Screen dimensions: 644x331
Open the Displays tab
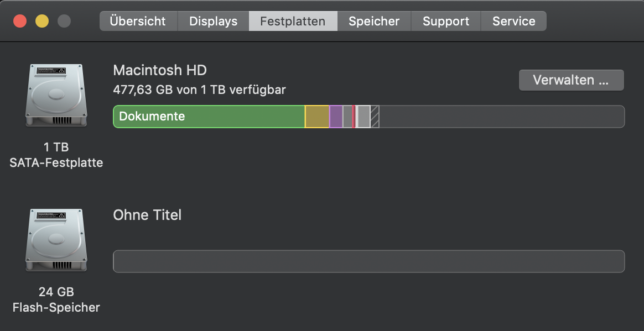(x=213, y=22)
